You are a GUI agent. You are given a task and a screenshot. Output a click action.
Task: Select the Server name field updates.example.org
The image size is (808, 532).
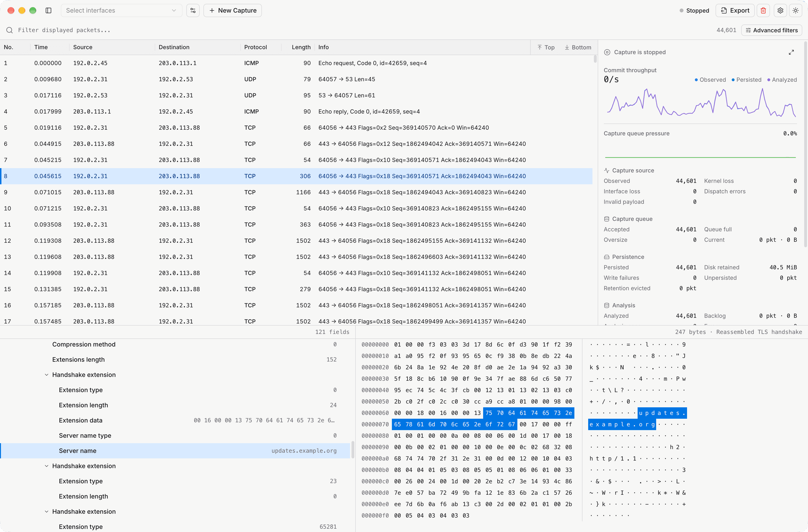(x=175, y=451)
